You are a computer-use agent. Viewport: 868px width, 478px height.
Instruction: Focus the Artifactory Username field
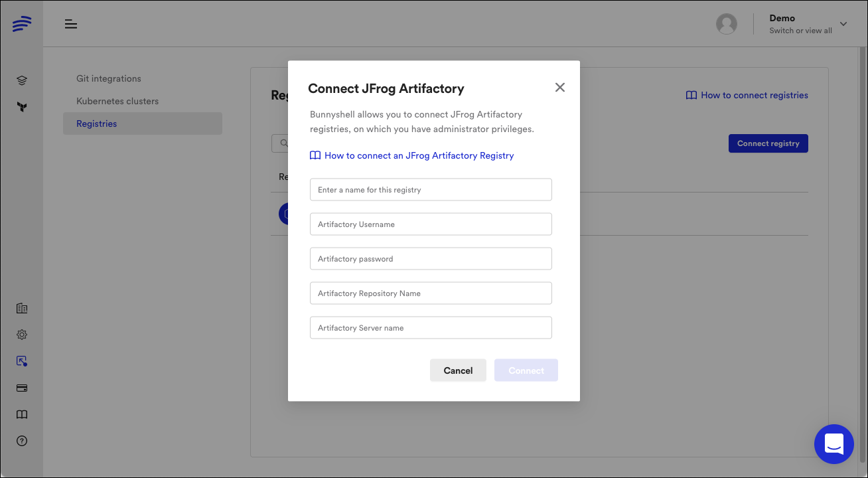(x=431, y=224)
